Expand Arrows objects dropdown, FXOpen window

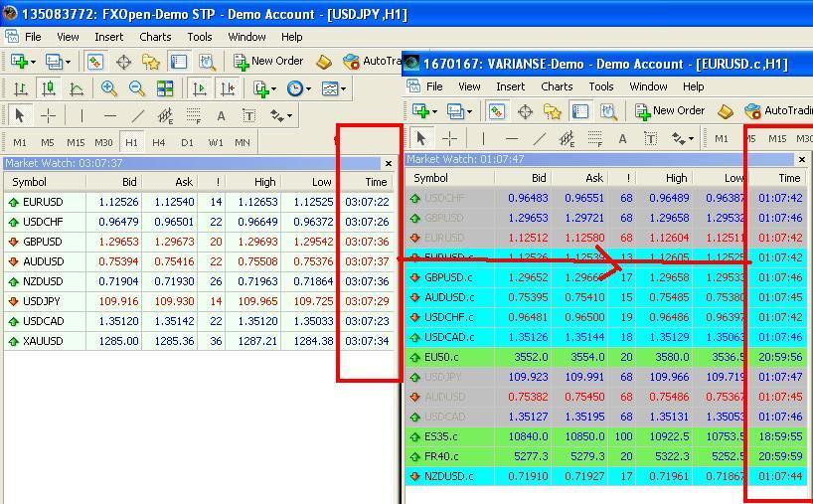tap(289, 116)
